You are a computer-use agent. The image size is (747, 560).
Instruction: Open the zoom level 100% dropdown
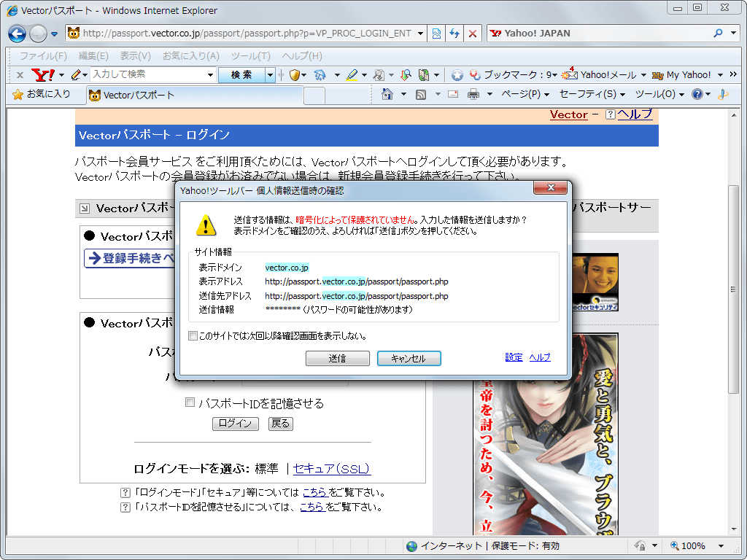[721, 545]
